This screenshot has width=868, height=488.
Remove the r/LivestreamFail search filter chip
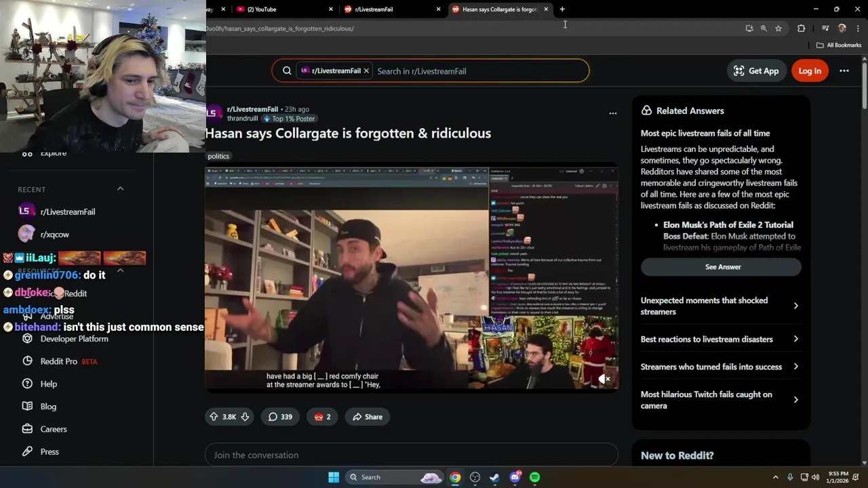[366, 70]
